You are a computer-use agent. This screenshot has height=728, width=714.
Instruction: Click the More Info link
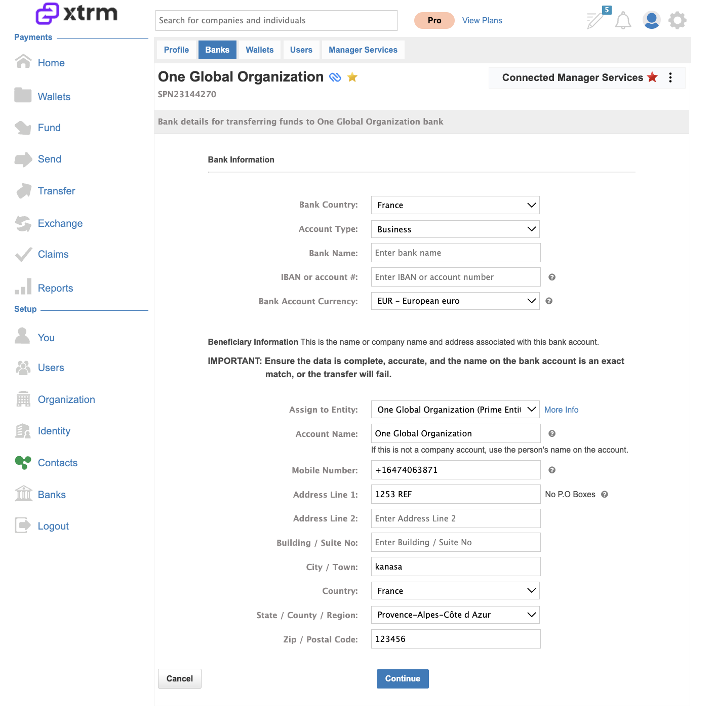tap(561, 410)
